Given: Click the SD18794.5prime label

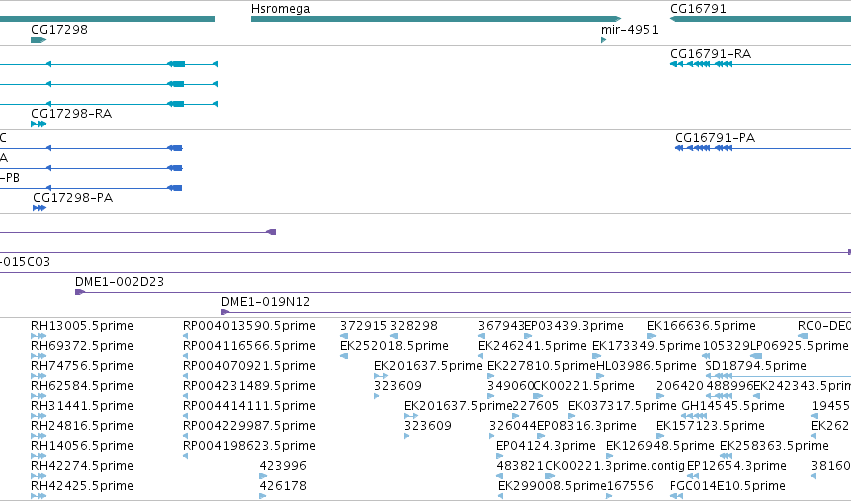Looking at the screenshot, I should pyautogui.click(x=756, y=366).
